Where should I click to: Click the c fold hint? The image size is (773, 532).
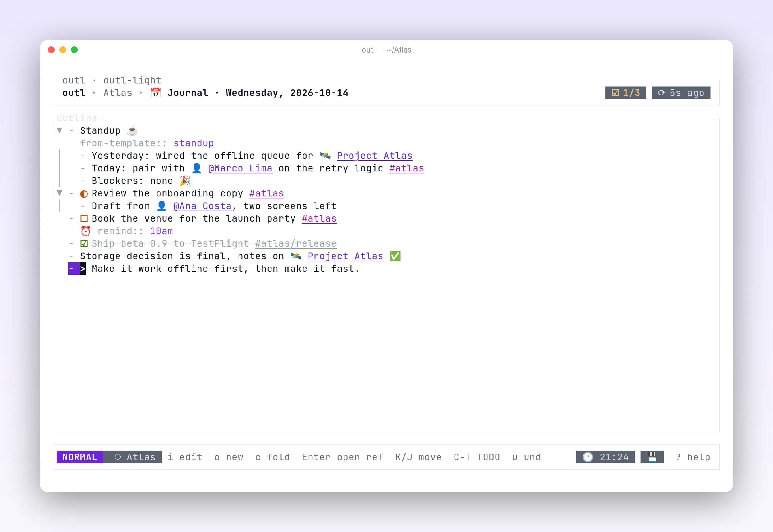(x=273, y=457)
